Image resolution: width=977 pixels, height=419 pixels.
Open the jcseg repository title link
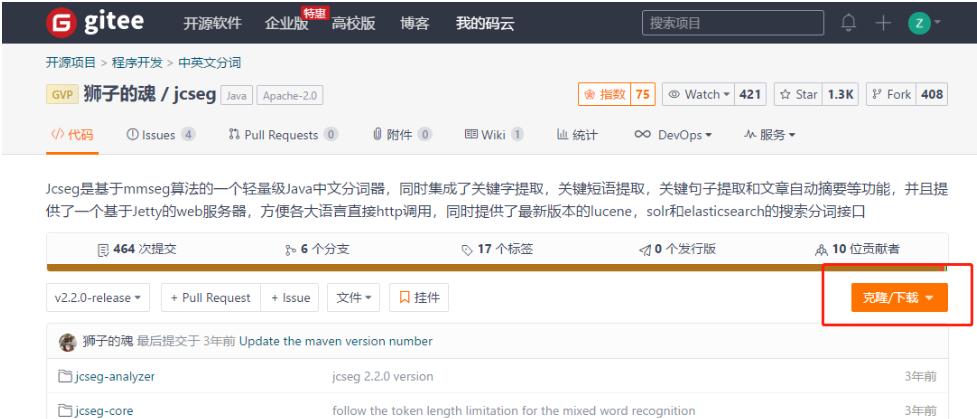tap(192, 95)
